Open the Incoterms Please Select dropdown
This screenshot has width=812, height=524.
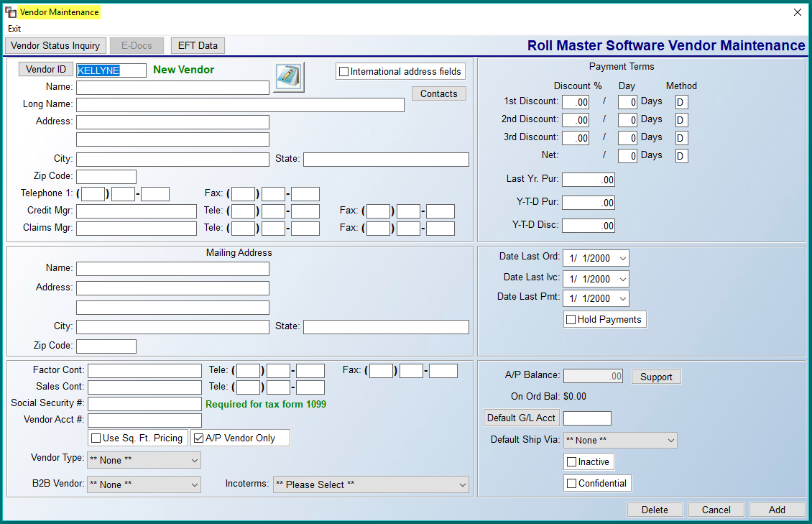[x=371, y=484]
